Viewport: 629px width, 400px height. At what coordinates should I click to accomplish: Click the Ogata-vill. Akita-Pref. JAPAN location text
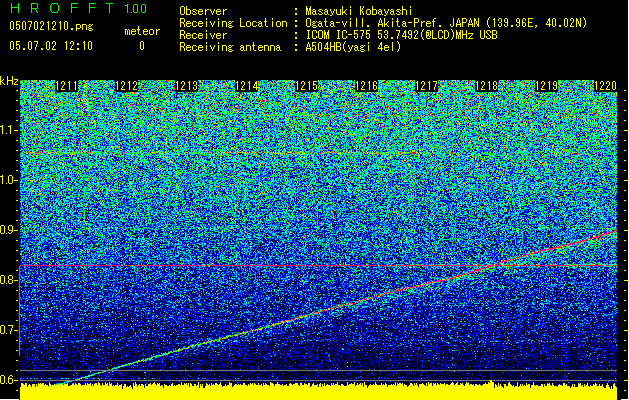[446, 23]
